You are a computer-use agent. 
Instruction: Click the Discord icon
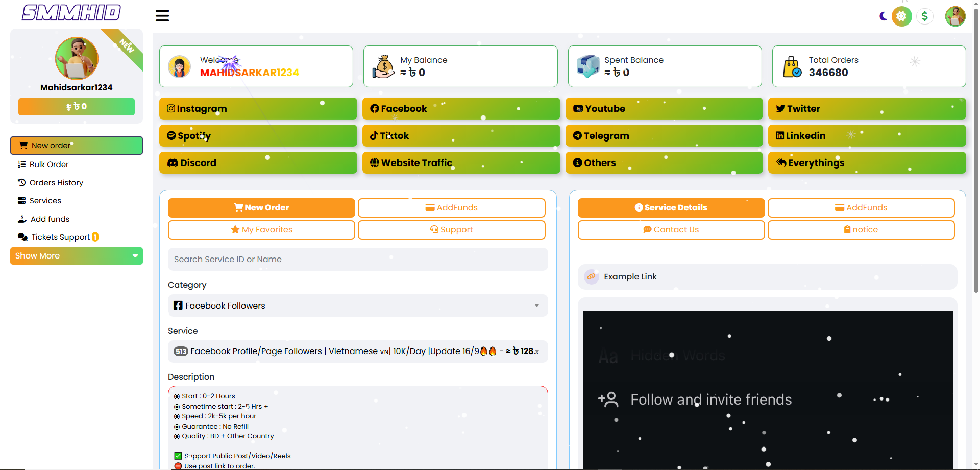[173, 163]
